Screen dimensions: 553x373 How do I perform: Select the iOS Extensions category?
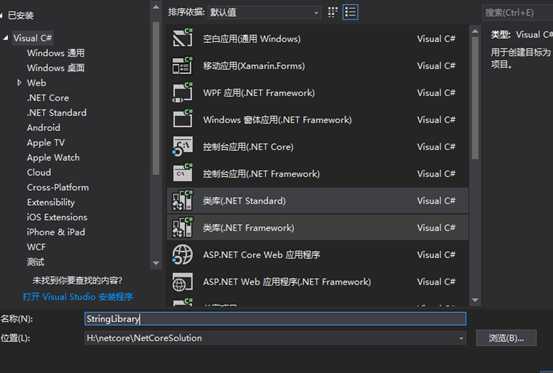57,217
